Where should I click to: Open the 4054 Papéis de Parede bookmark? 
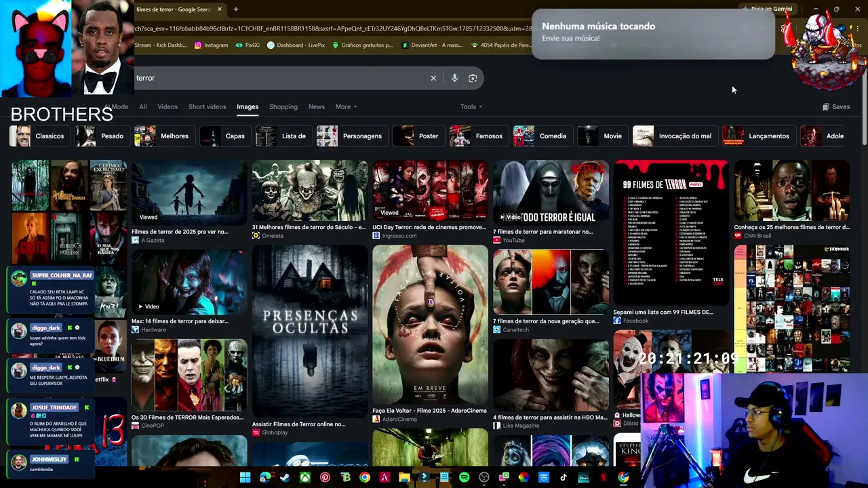click(x=500, y=45)
